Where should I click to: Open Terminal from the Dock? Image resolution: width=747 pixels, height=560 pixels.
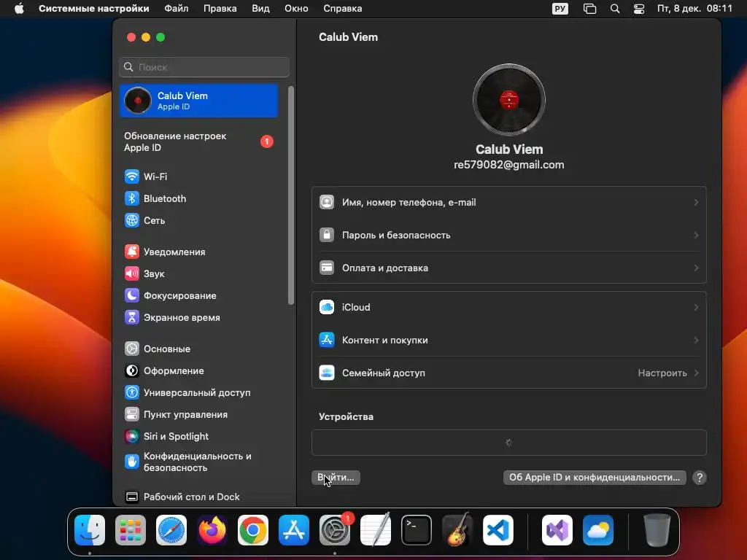pyautogui.click(x=417, y=530)
